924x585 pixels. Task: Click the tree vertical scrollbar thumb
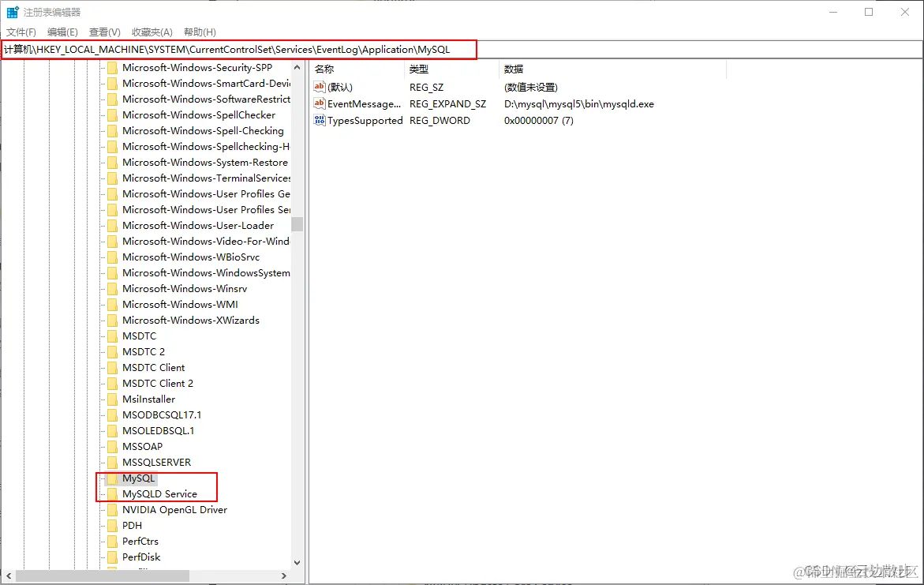coord(297,224)
